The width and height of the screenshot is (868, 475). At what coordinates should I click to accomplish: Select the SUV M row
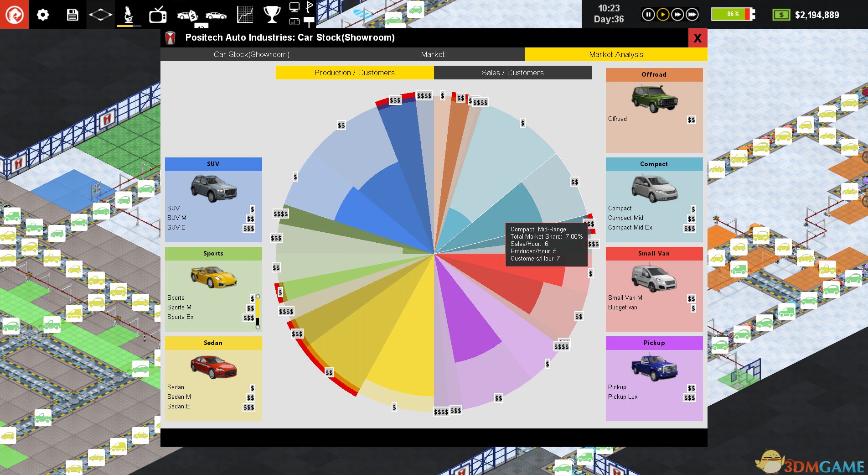211,218
